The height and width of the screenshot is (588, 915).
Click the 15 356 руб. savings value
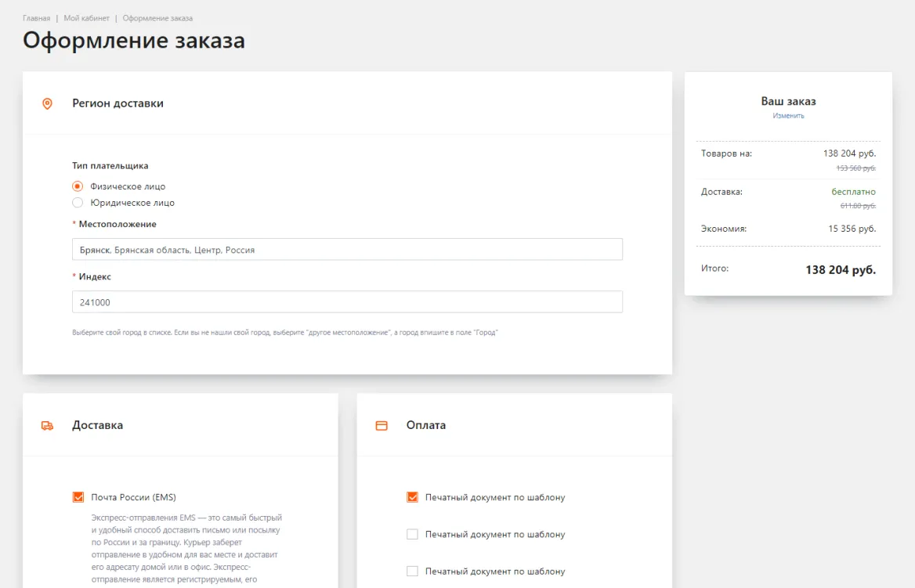coord(852,229)
